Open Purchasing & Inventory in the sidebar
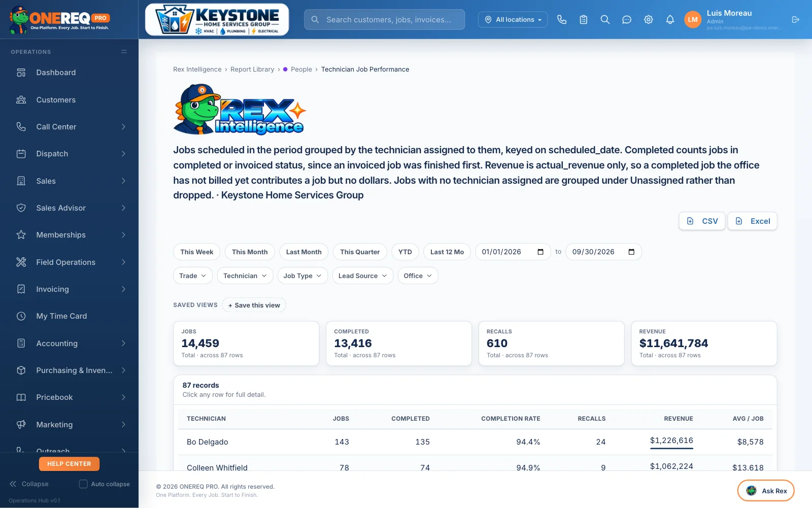 click(69, 370)
